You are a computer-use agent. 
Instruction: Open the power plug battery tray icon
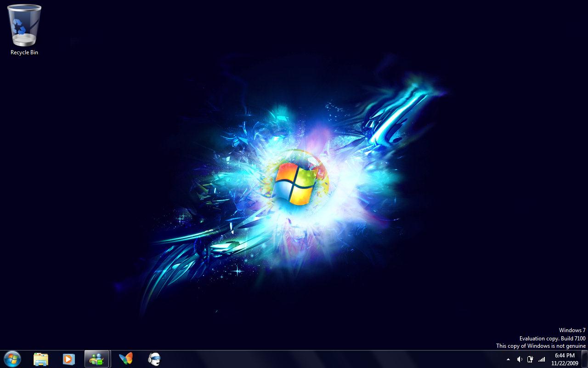pyautogui.click(x=530, y=359)
